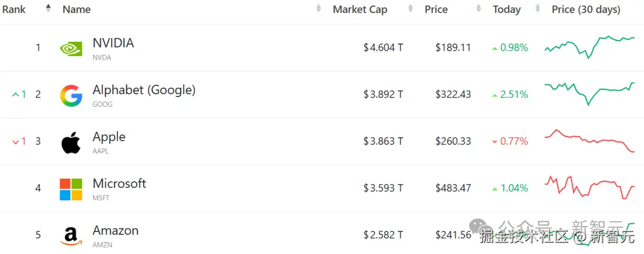Sort by Name column arrows
This screenshot has height=254, width=644.
point(319,9)
